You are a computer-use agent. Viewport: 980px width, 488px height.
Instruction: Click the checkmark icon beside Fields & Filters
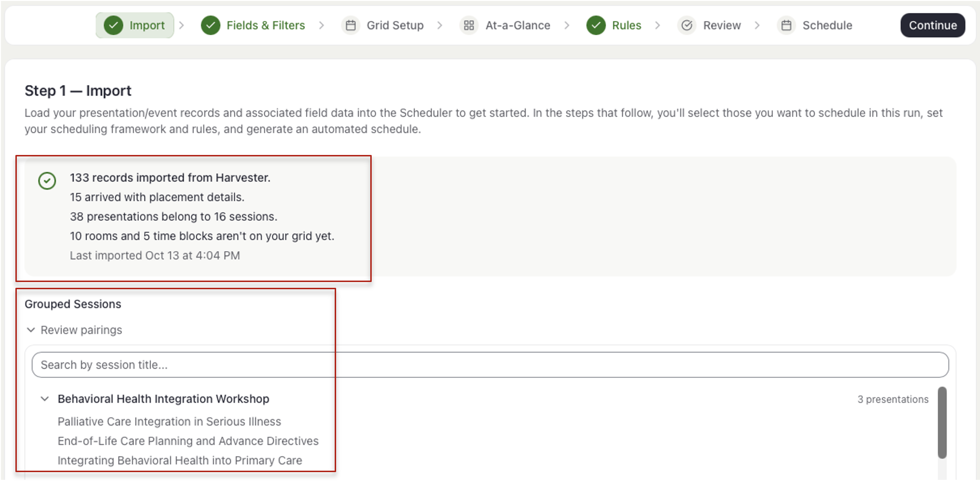[211, 25]
